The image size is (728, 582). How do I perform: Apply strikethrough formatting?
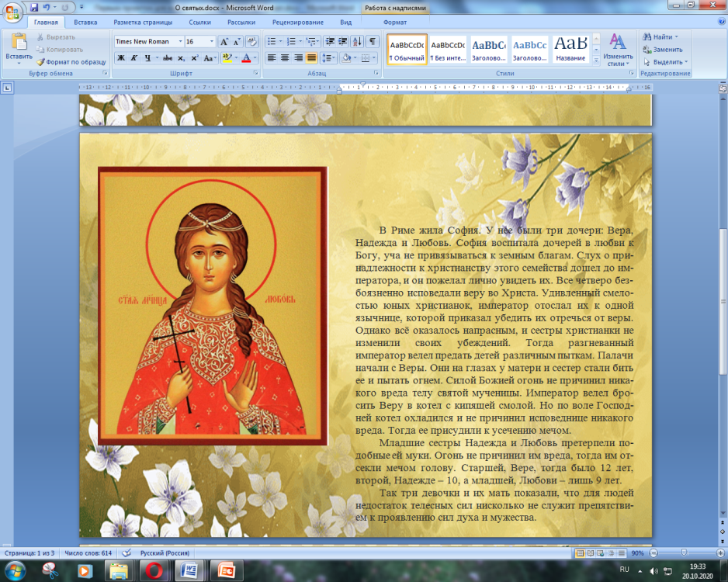pyautogui.click(x=166, y=58)
